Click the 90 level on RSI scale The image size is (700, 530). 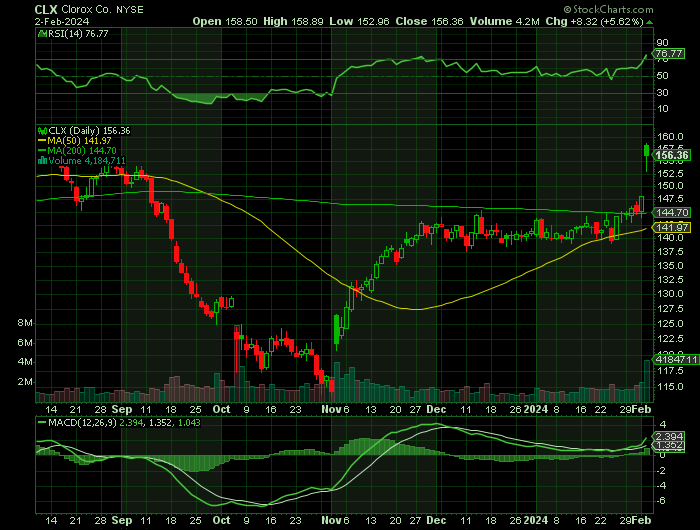tap(662, 43)
